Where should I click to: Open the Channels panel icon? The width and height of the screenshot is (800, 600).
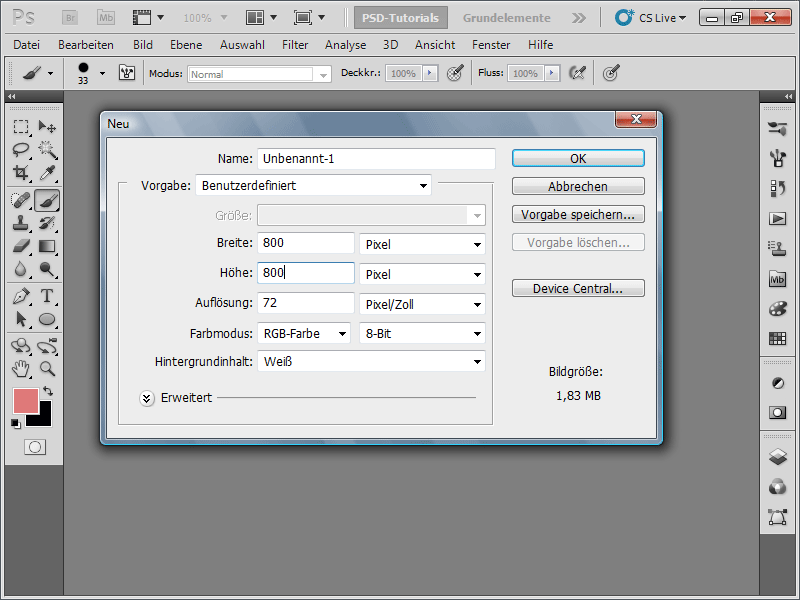point(778,487)
